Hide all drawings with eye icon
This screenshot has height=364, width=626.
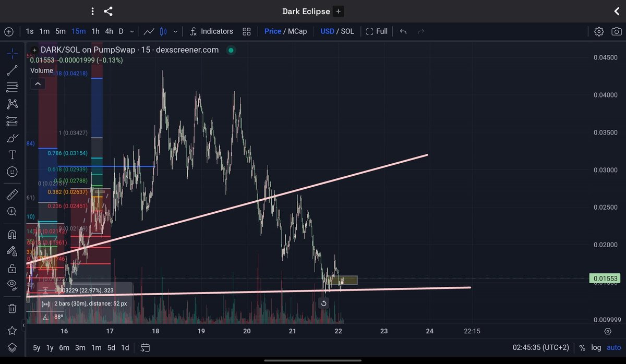(12, 285)
